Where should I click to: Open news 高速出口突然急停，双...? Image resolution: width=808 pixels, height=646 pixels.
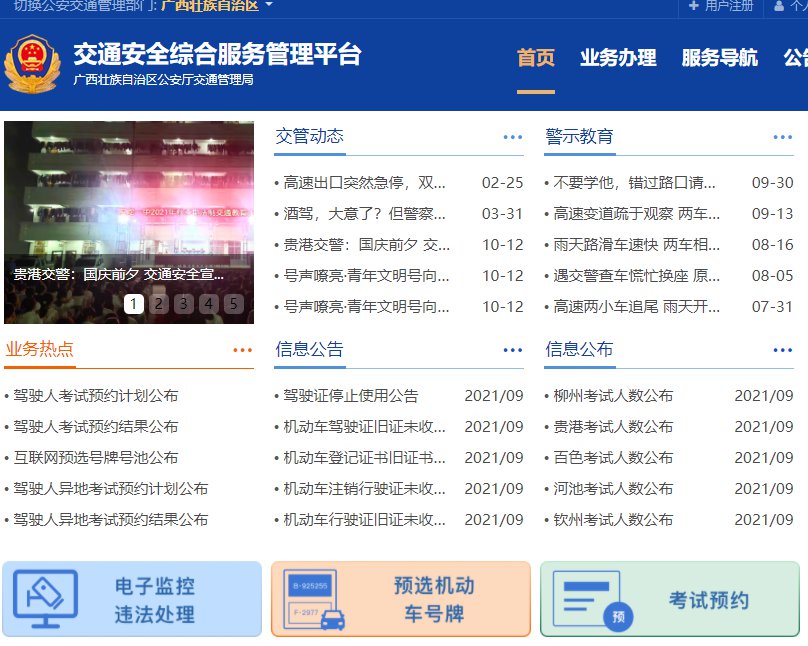[x=364, y=183]
